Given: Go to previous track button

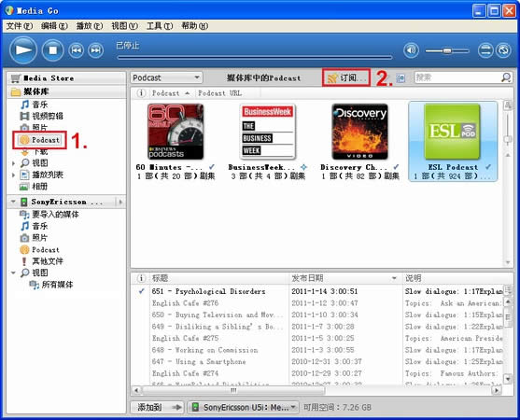Looking at the screenshot, I should [x=77, y=50].
